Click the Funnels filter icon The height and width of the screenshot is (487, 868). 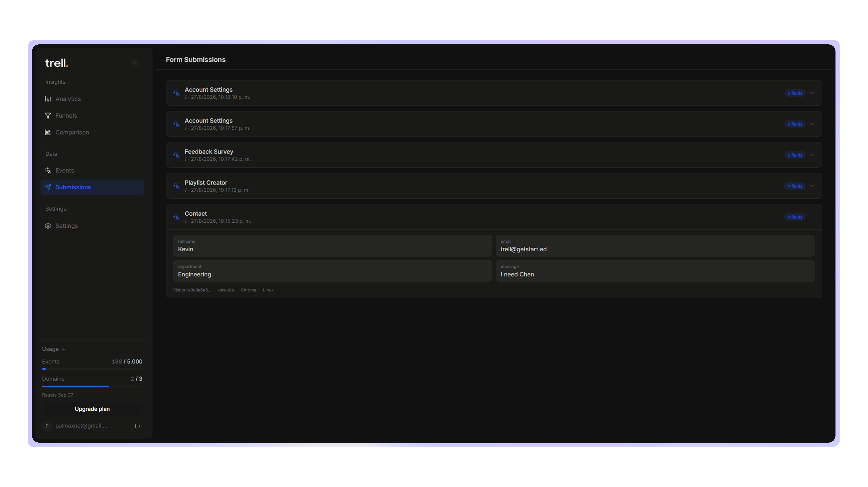(48, 116)
